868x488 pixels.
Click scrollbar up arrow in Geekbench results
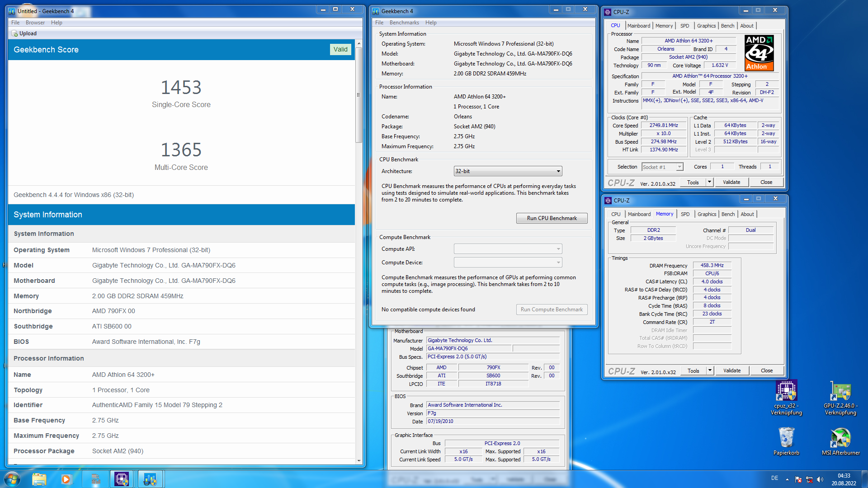point(359,44)
